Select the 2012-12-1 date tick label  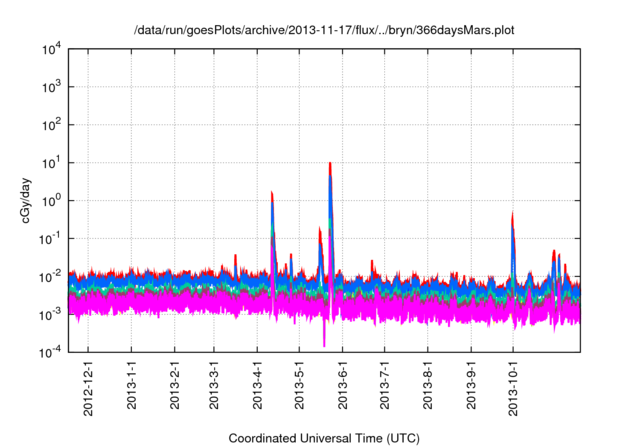pos(88,390)
